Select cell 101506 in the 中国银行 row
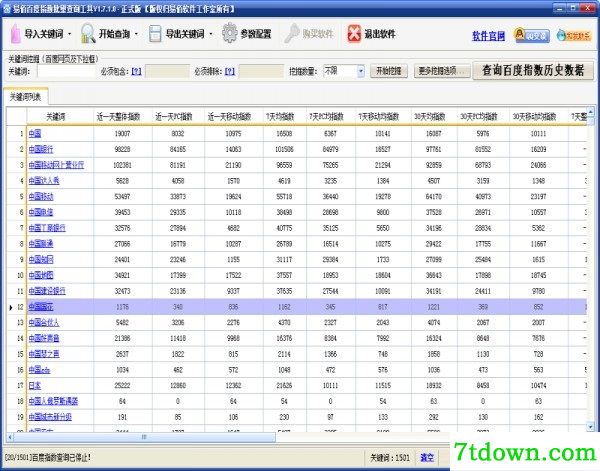600x471 pixels. (284, 149)
